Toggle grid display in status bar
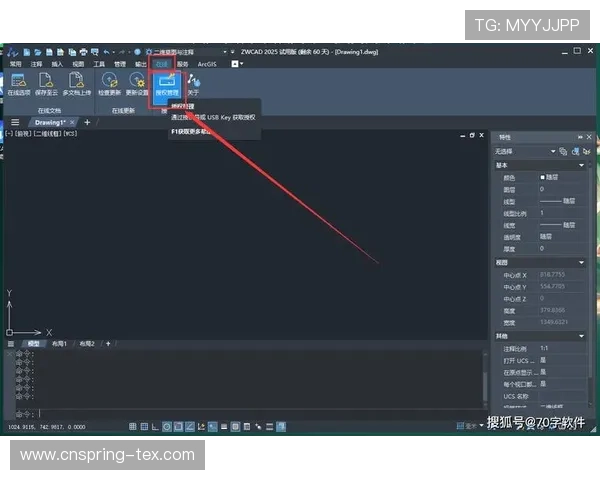The image size is (600, 480). coord(144,426)
